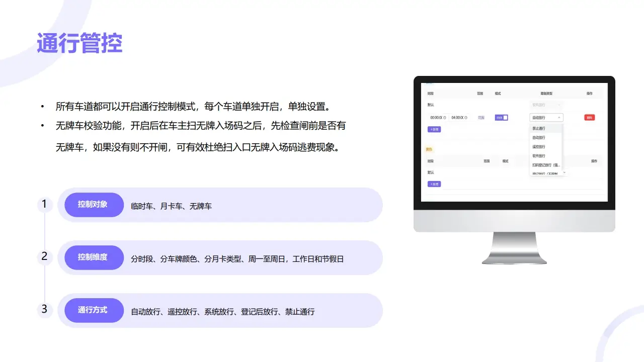Screen dimensions: 644x362
Task: Expand the 限制类型 selector for the time rule
Action: pos(546,118)
